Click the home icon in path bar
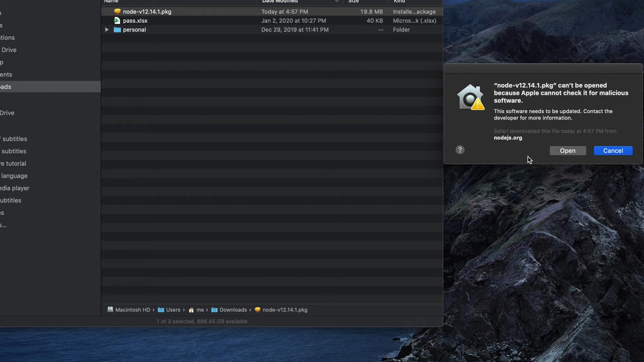The width and height of the screenshot is (644, 362). [x=191, y=310]
